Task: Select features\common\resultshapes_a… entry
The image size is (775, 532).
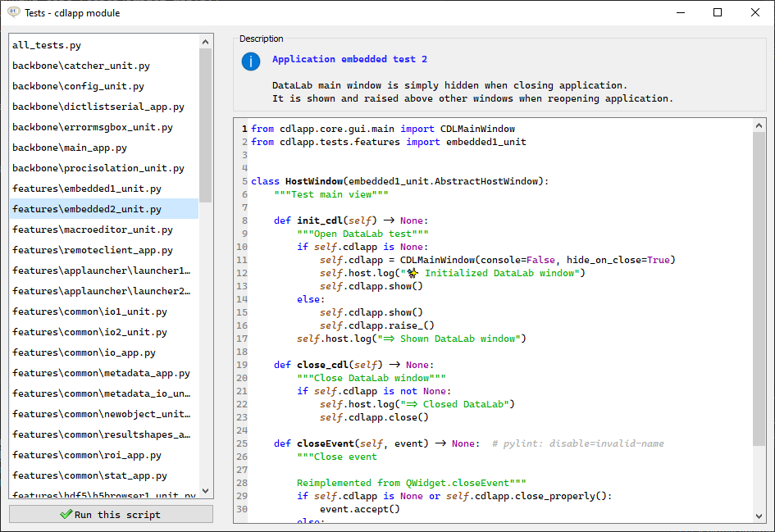Action: point(104,434)
